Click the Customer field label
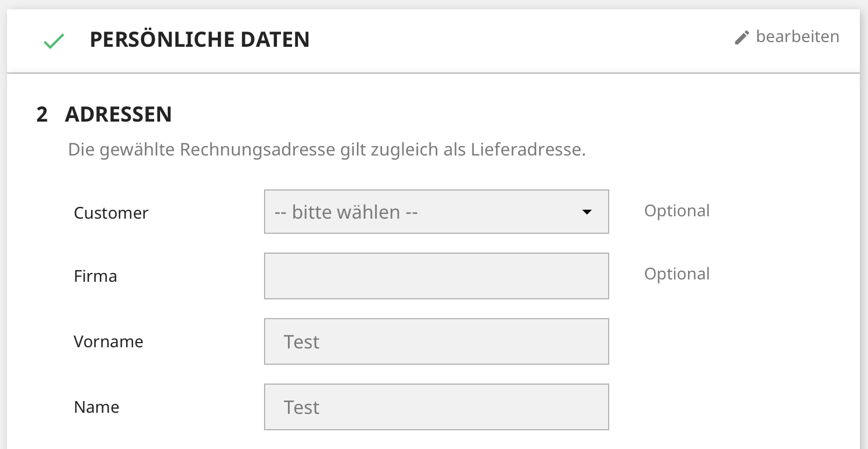The image size is (868, 449). pos(111,213)
